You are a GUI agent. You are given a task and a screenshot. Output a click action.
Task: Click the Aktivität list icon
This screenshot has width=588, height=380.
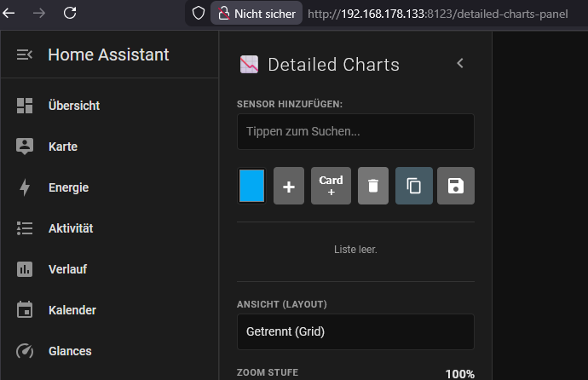pyautogui.click(x=24, y=228)
